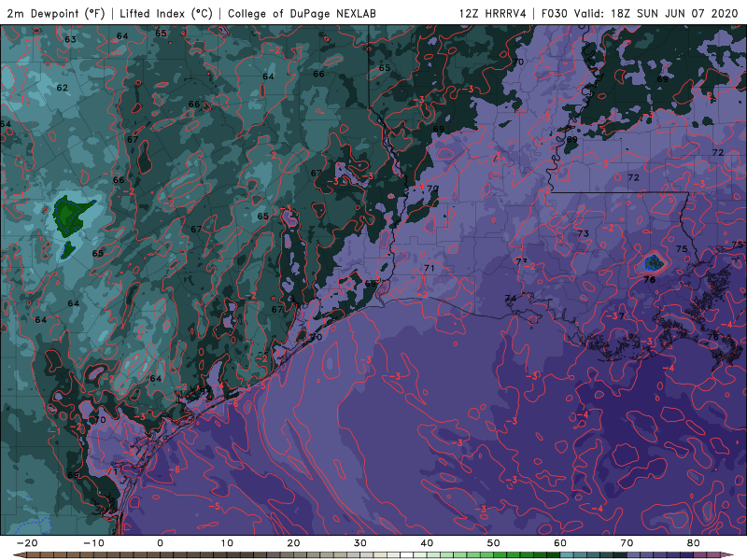Click the 20 label on the color scale
This screenshot has width=747, height=560.
[x=293, y=543]
